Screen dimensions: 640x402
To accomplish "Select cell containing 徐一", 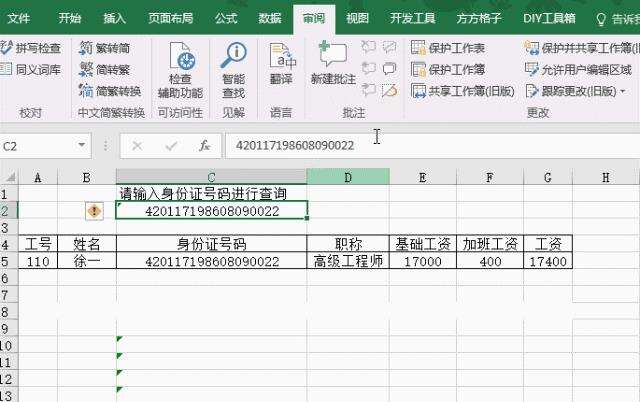I will (87, 261).
